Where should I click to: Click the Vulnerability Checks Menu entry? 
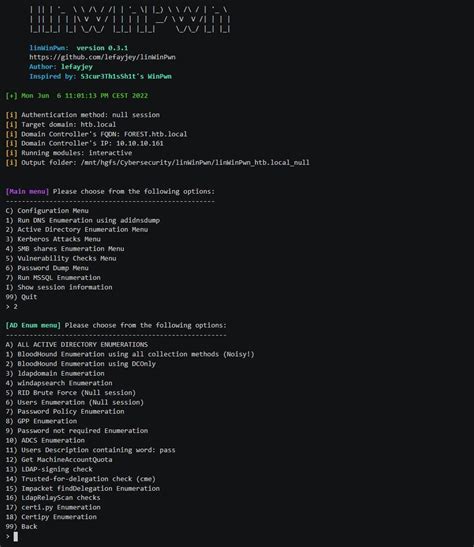click(x=61, y=258)
